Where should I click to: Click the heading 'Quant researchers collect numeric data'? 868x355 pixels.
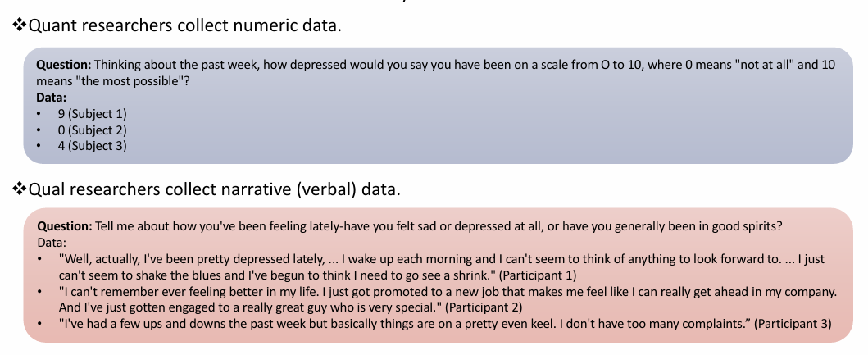click(x=184, y=26)
